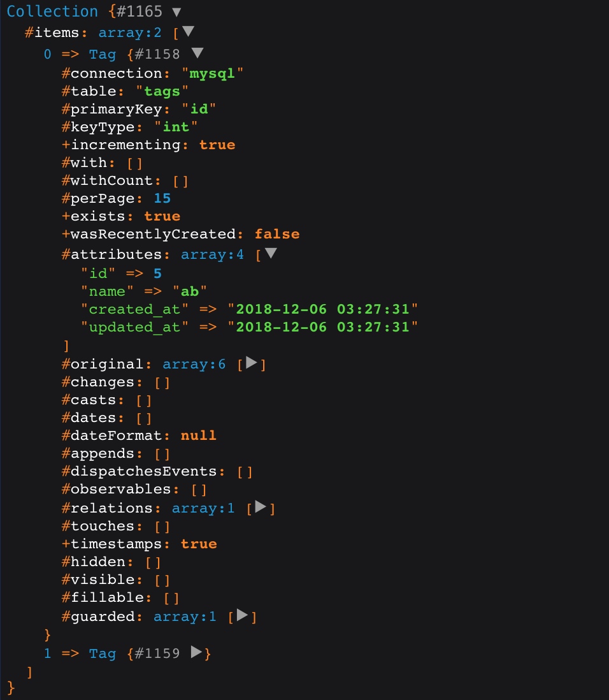Collapse the #attributes array arrow

pos(271,253)
